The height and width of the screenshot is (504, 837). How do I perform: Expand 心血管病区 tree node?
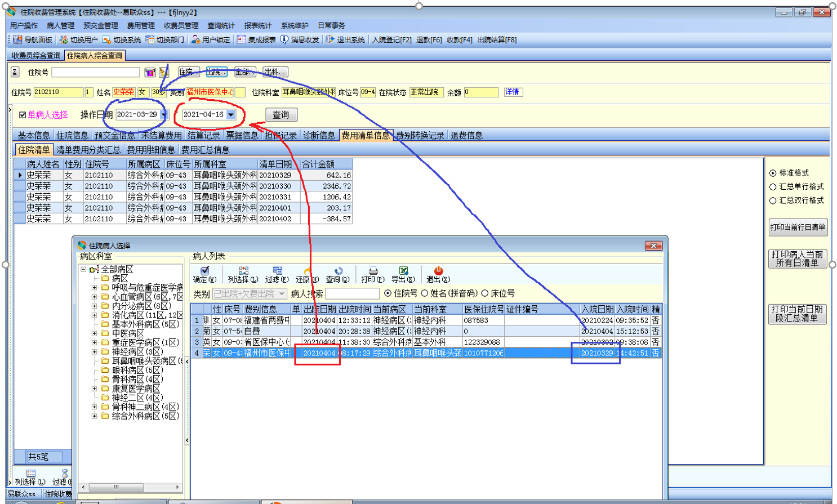(95, 297)
